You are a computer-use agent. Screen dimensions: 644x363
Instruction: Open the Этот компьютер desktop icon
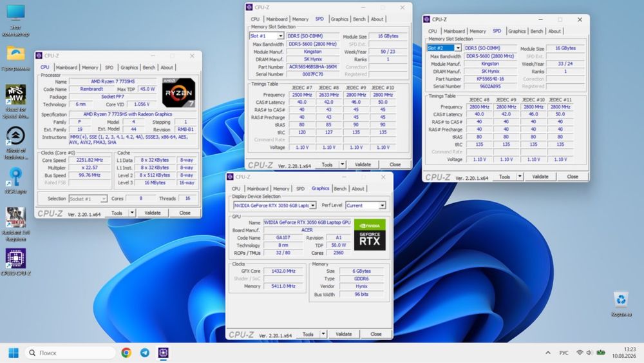pos(15,20)
